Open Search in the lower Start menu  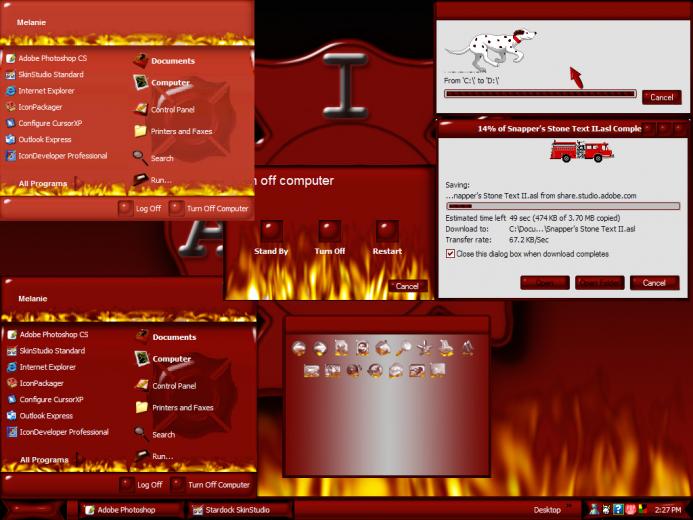pos(155,434)
